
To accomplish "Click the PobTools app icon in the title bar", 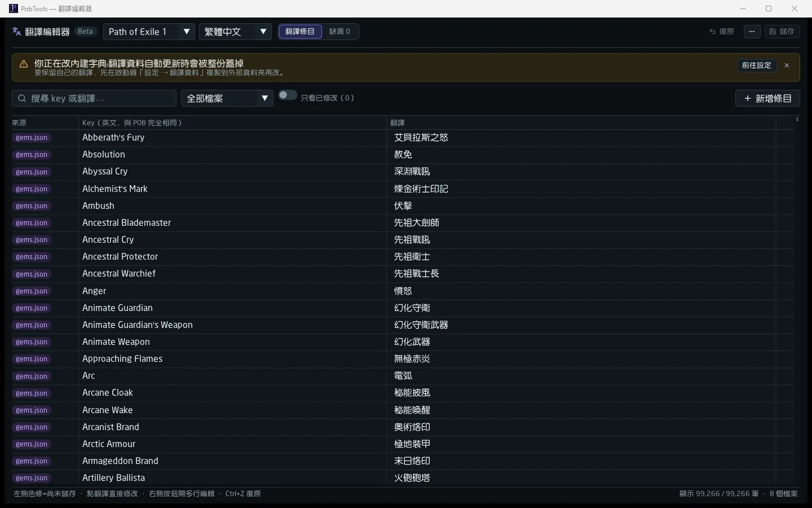I will click(14, 8).
